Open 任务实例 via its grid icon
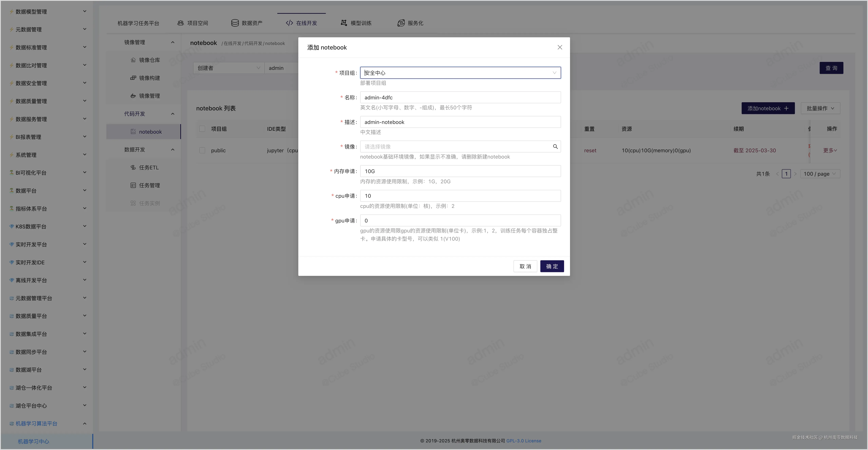The image size is (868, 450). click(x=133, y=203)
